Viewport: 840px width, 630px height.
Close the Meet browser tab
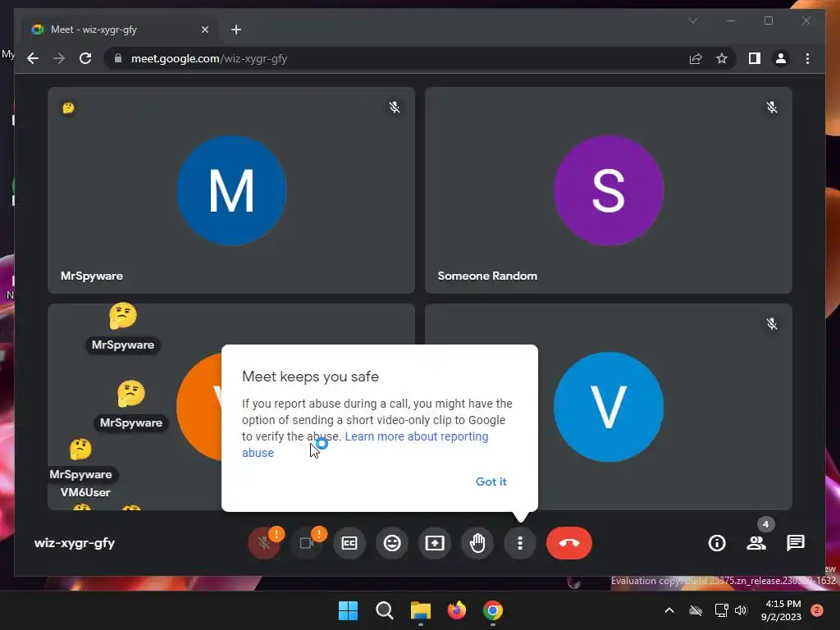(x=204, y=30)
